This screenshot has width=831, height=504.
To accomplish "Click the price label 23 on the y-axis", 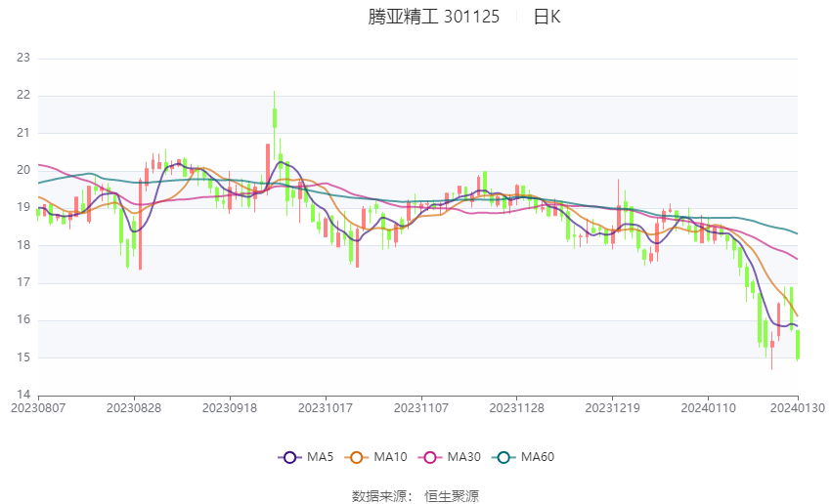I will point(24,58).
